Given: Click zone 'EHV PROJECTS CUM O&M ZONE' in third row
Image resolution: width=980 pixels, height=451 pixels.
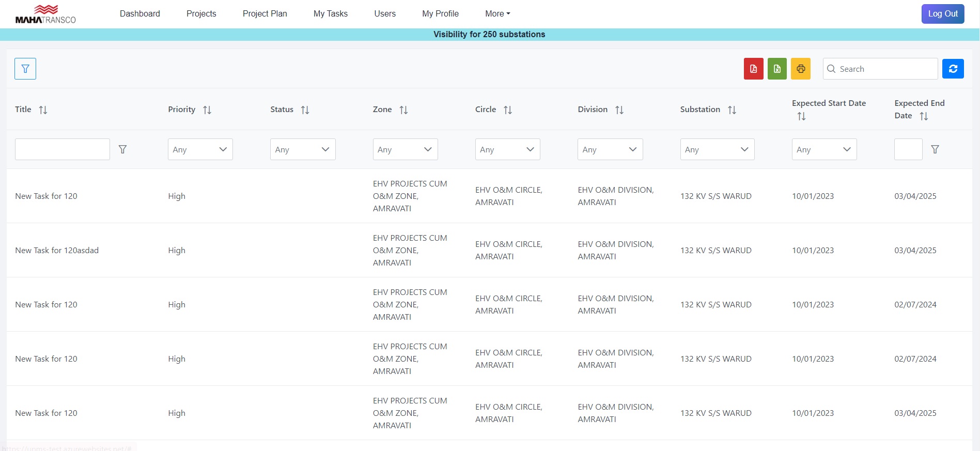Looking at the screenshot, I should 410,305.
